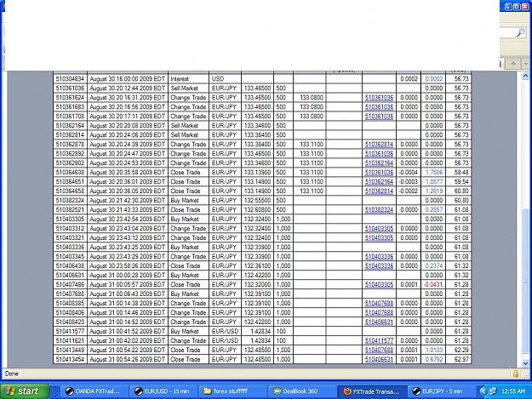The image size is (532, 399).
Task: Open link 510361036 in row 510361708
Action: [379, 117]
